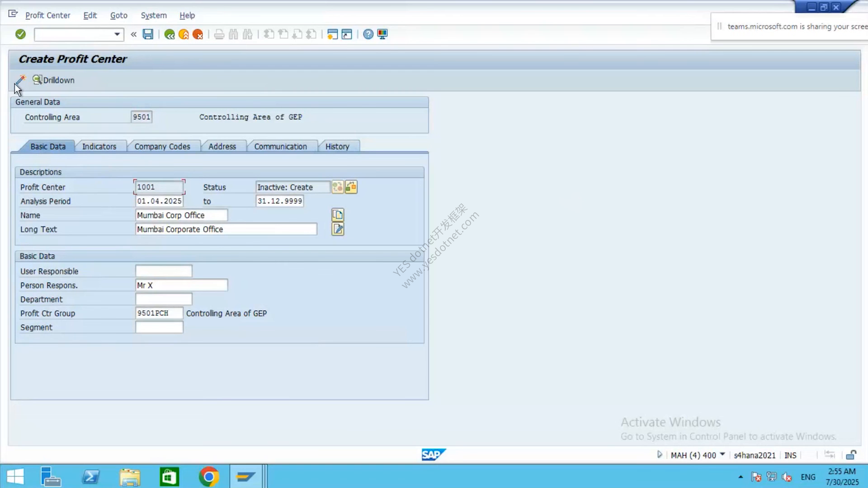Expand the status bar play triangle
Viewport: 868px width, 488px height.
[660, 455]
